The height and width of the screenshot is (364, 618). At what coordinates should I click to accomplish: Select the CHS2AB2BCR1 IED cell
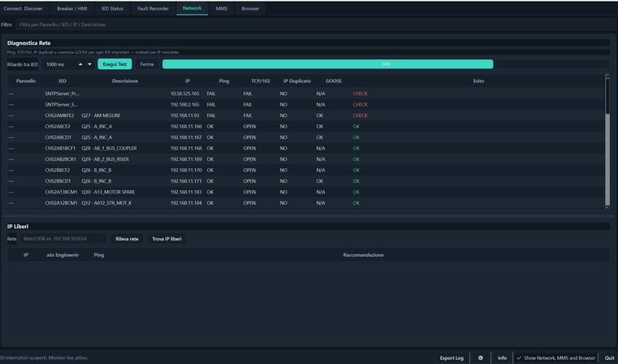61,159
